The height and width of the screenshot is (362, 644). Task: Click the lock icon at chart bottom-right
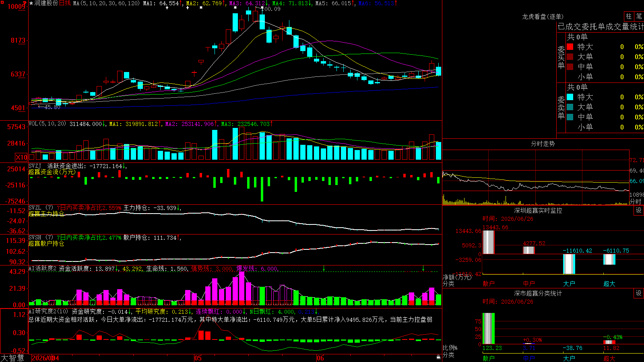tap(439, 357)
